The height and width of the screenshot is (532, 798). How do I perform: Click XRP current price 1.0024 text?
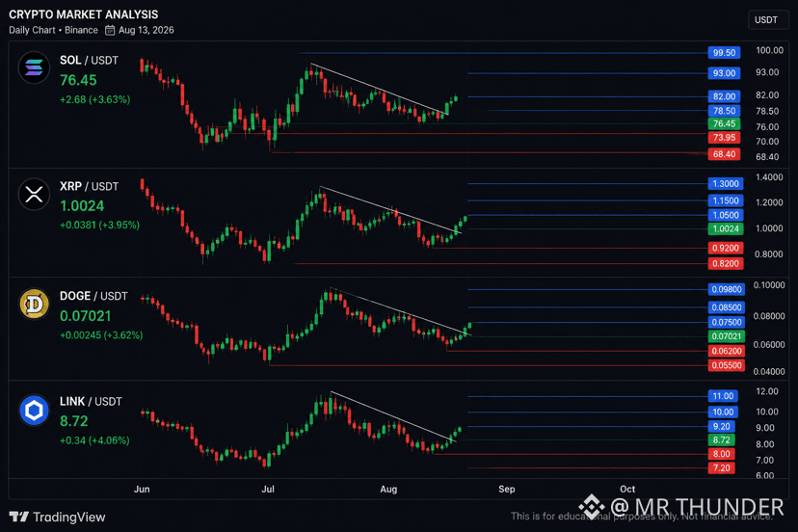point(82,205)
